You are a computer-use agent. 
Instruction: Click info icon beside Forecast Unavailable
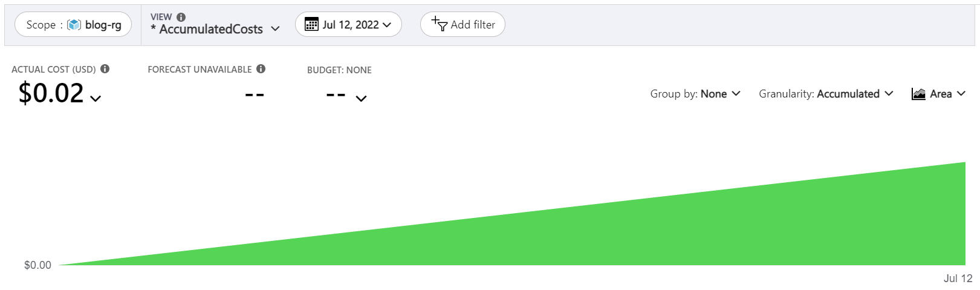tap(261, 69)
